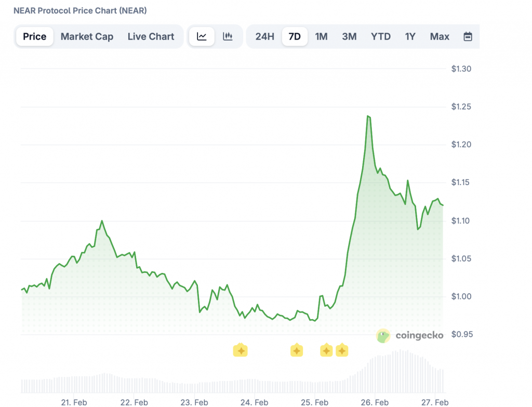This screenshot has width=532, height=407.
Task: Click the rightmost yellow star event marker
Action: click(x=342, y=350)
